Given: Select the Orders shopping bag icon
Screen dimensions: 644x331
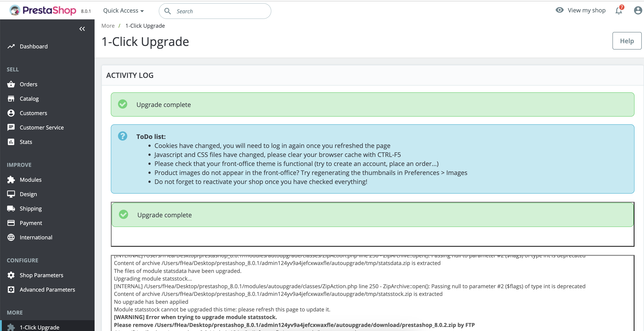Looking at the screenshot, I should (11, 84).
